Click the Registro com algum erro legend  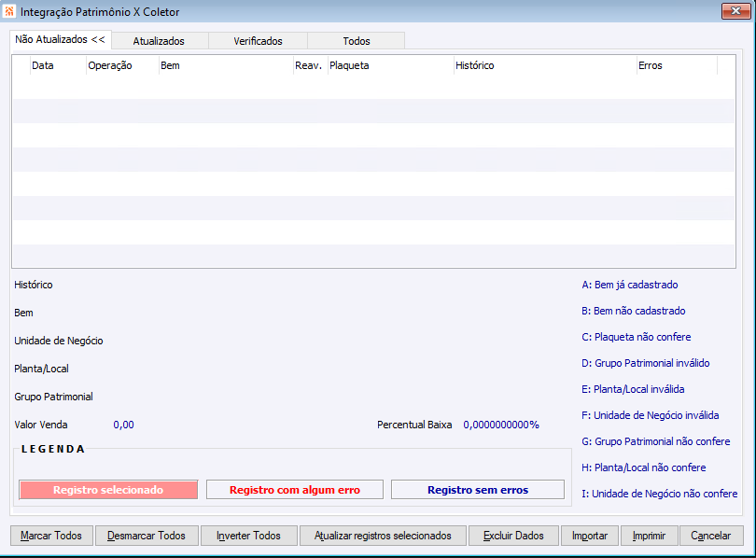(295, 490)
